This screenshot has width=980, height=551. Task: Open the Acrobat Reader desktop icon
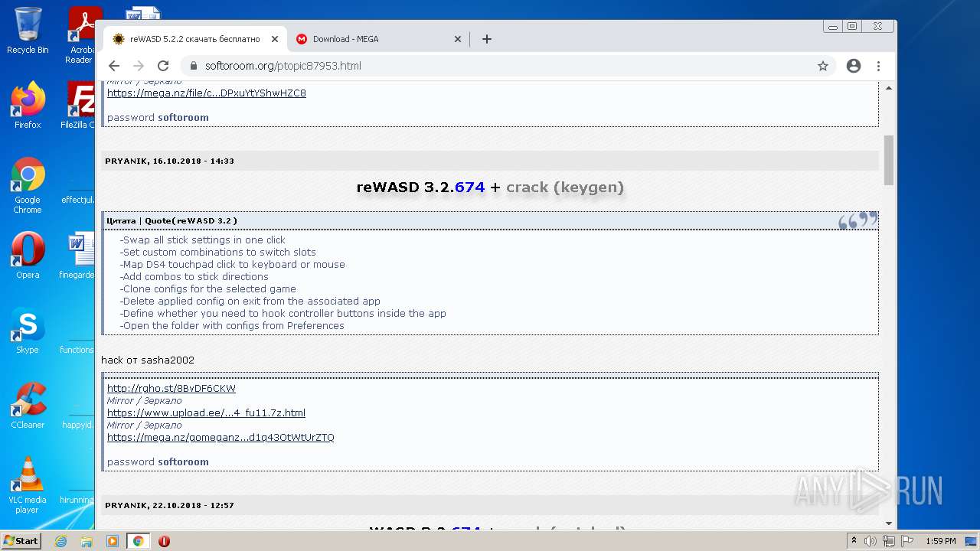pyautogui.click(x=81, y=35)
